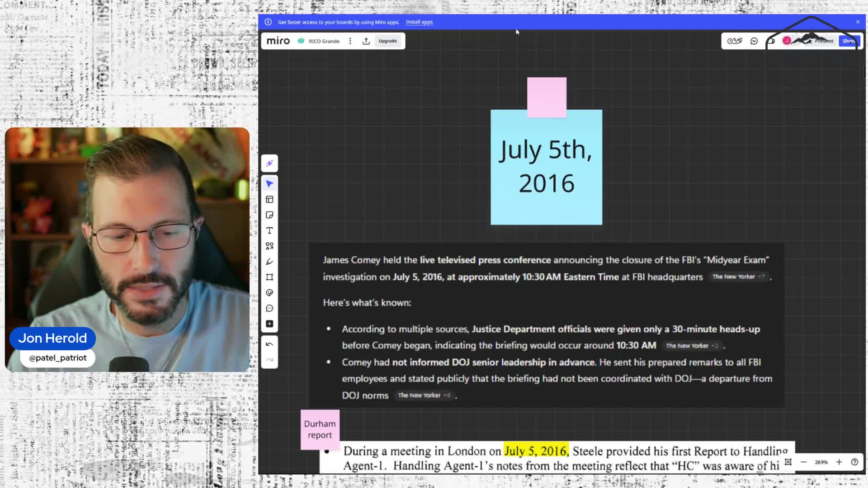
Task: Toggle the frames panel icon
Action: pos(788,462)
